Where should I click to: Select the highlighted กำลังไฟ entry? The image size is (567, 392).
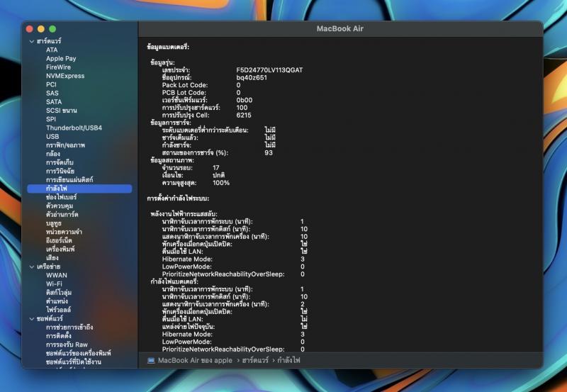point(79,189)
